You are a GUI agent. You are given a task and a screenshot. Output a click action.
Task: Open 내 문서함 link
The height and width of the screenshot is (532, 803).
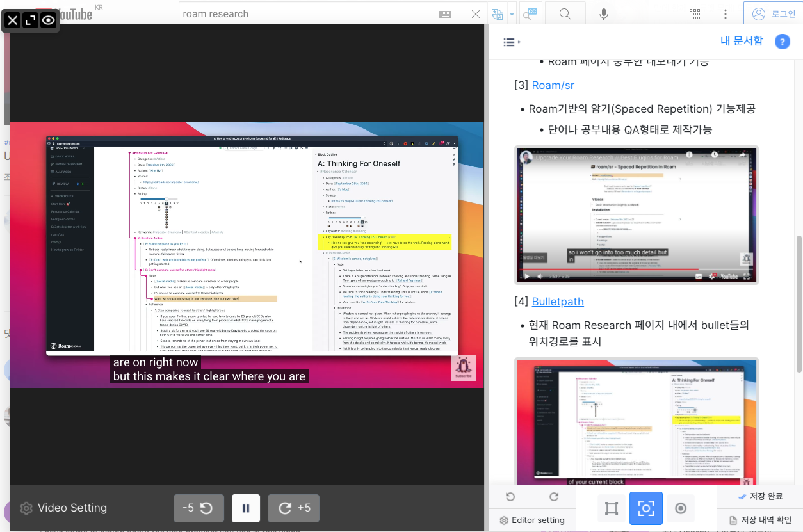742,41
